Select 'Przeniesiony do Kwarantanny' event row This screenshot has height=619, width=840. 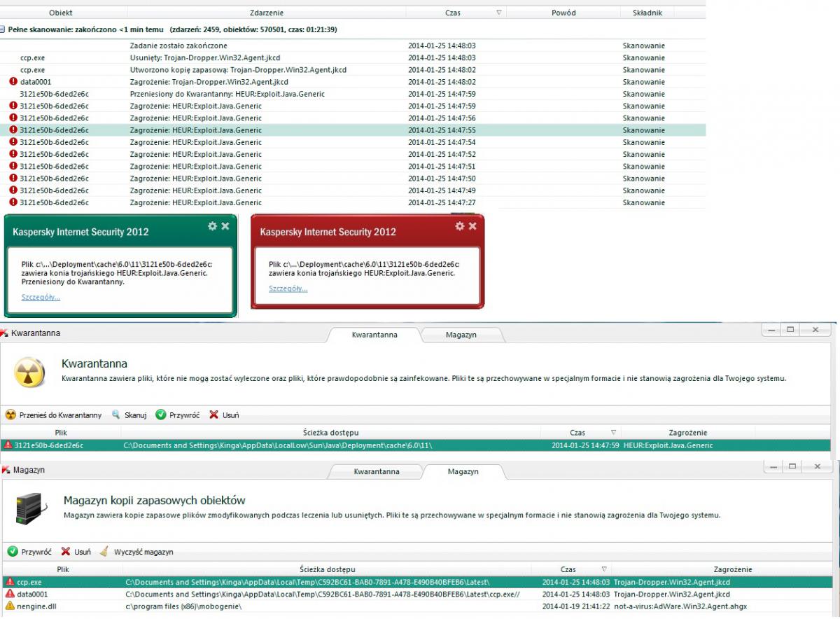(353, 94)
